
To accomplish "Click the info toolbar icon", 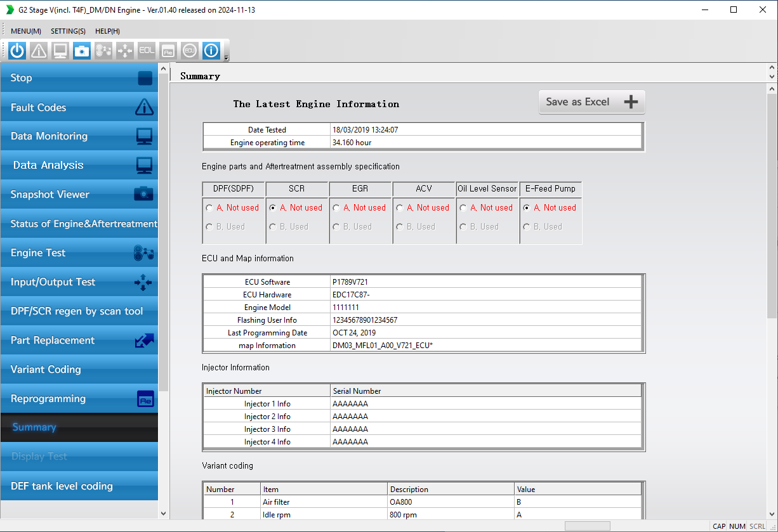I will 211,51.
